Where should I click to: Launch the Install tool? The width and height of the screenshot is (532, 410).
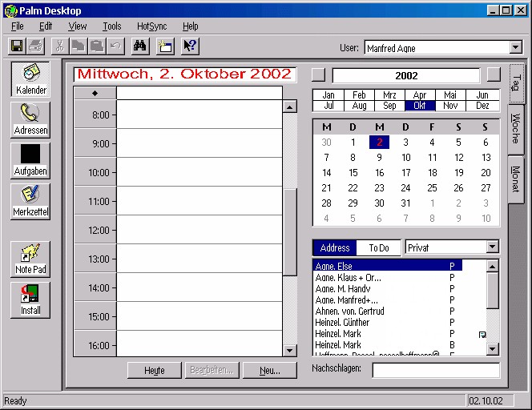click(31, 299)
